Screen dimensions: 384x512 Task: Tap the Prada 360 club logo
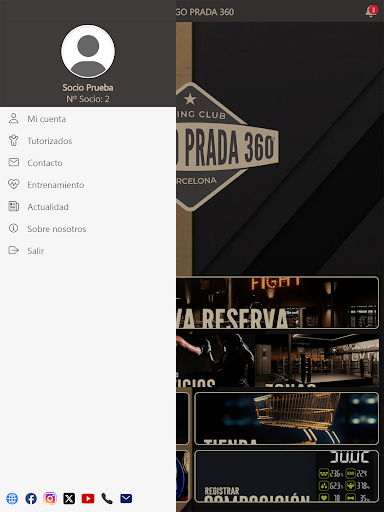pos(227,147)
